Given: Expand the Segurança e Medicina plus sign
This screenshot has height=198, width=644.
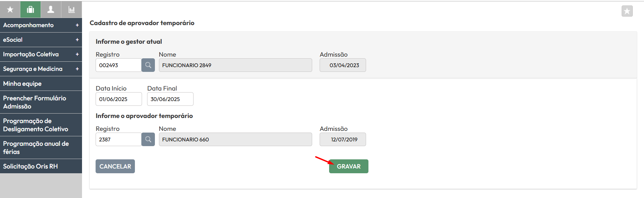Looking at the screenshot, I should pos(77,69).
